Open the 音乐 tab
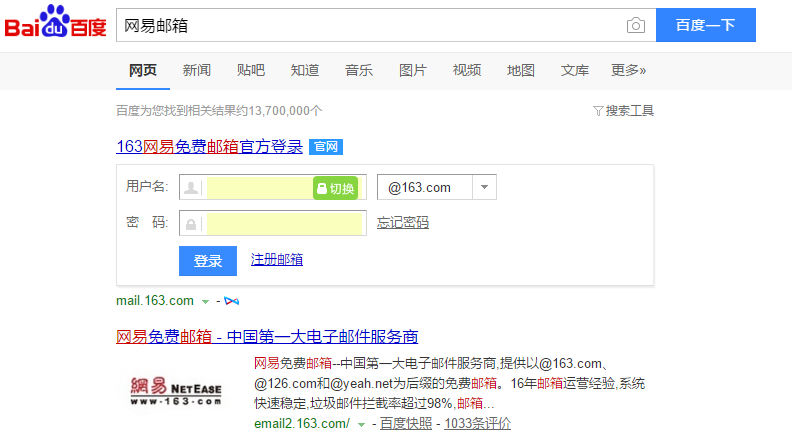The width and height of the screenshot is (792, 442). [x=359, y=70]
